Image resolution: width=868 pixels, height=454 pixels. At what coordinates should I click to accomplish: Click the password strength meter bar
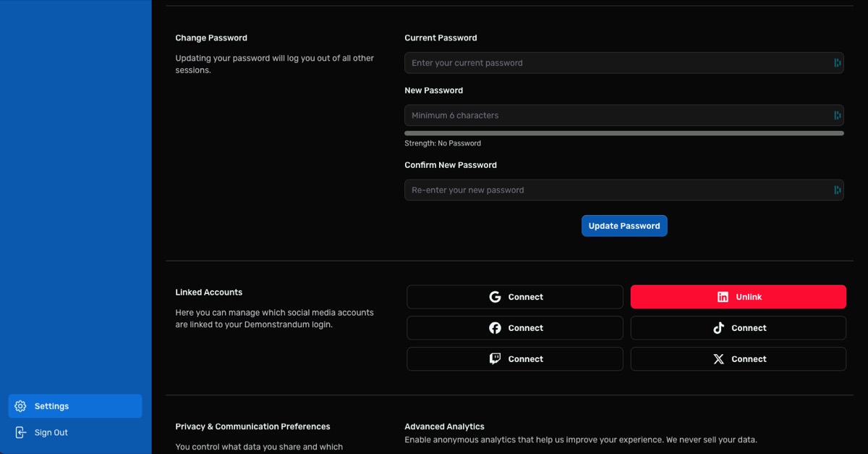624,133
